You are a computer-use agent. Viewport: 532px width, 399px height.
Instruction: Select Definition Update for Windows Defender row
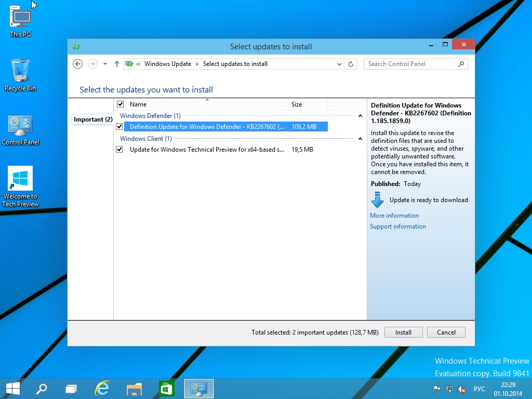(x=225, y=127)
